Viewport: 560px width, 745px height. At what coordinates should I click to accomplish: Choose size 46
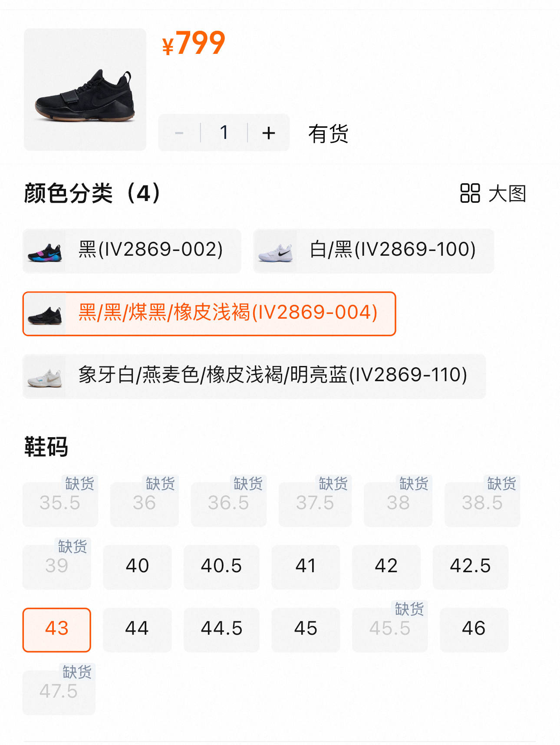(474, 629)
